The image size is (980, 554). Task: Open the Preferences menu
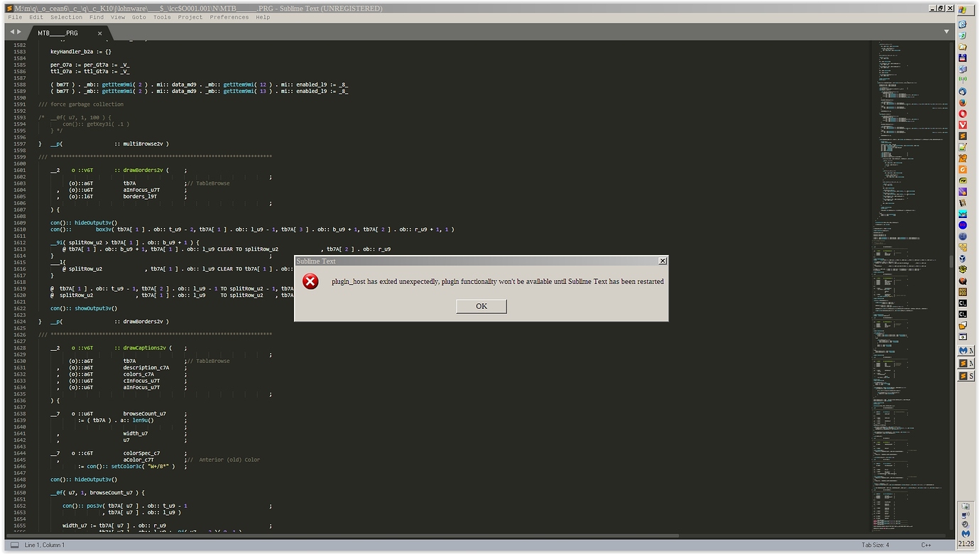click(229, 17)
